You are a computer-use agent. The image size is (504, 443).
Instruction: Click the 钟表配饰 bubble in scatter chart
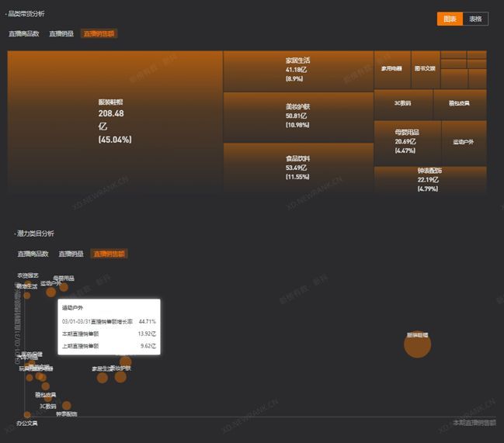[67, 406]
